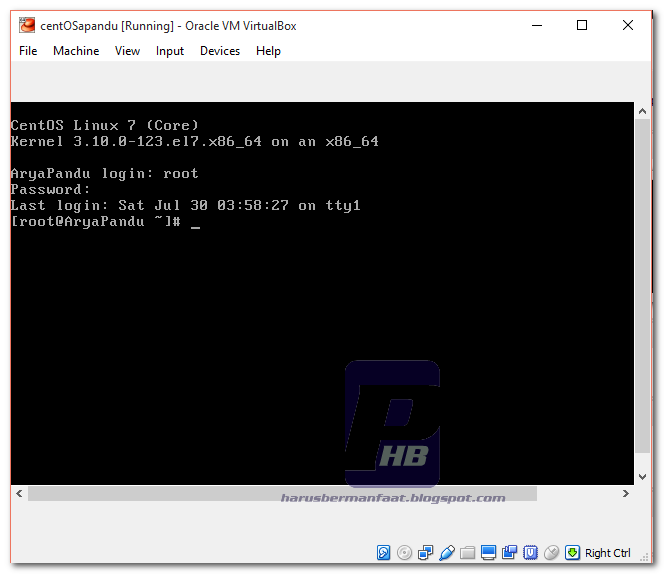Click the vertical scrollbar down arrow
Viewport: 664px width, 574px height.
642,477
